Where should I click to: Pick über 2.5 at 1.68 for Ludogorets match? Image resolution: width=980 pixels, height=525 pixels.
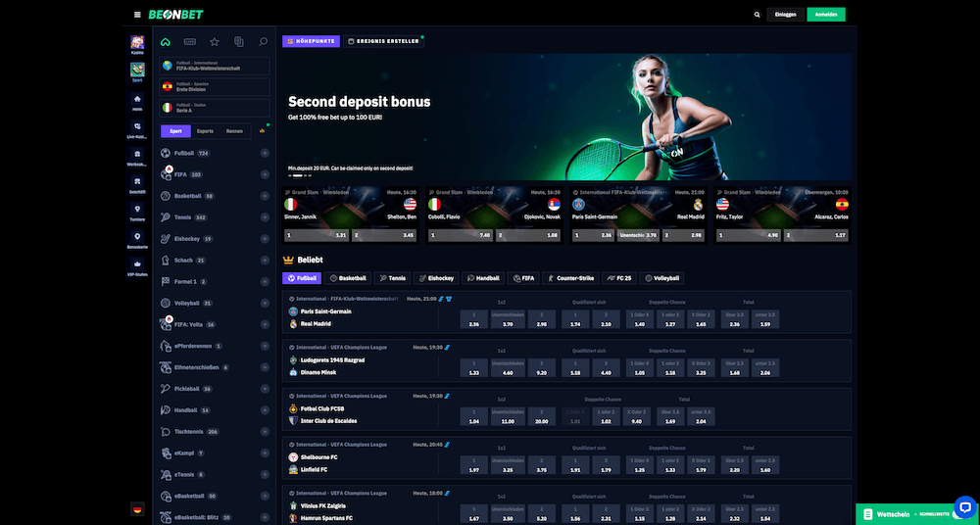(x=734, y=368)
